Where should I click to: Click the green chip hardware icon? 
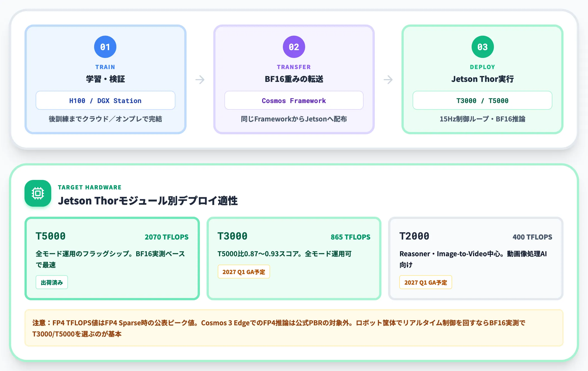coord(38,193)
